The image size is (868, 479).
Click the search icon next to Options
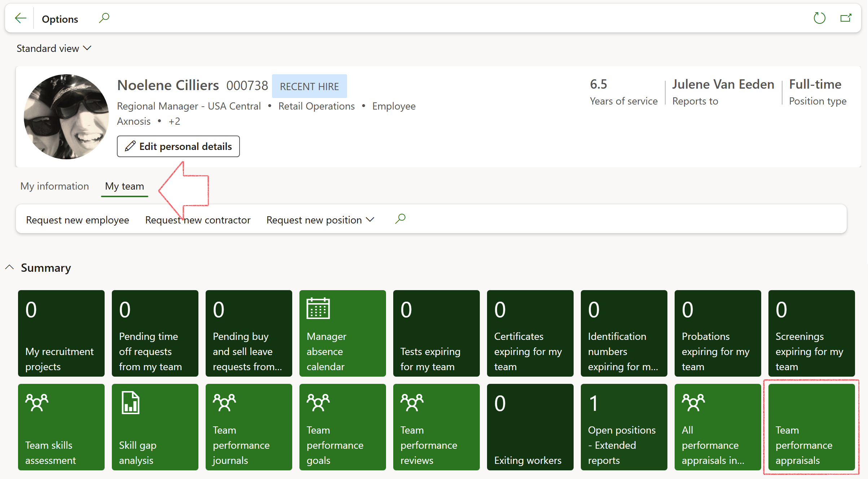tap(104, 18)
